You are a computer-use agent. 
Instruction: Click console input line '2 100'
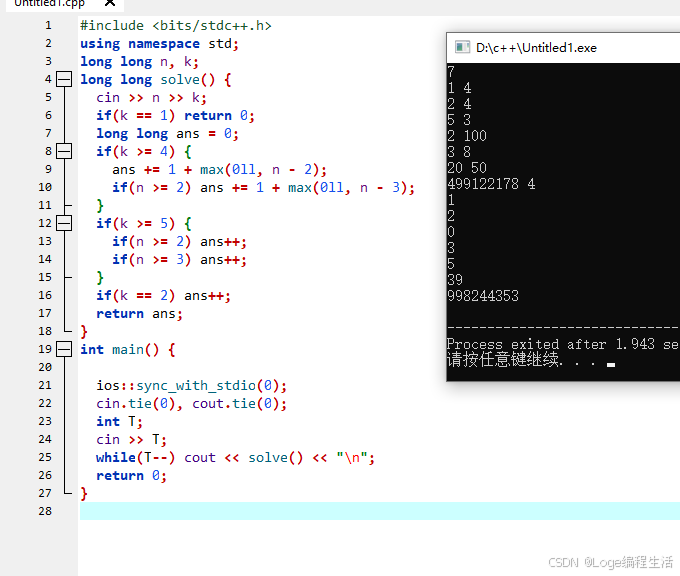click(x=467, y=136)
